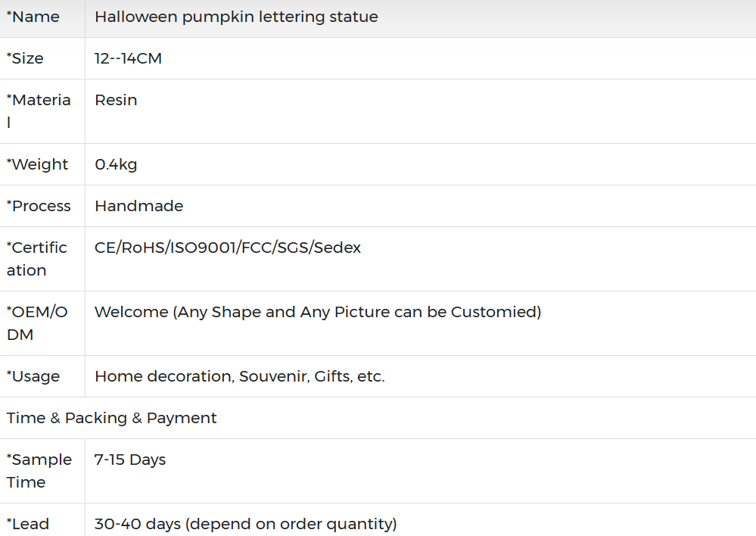
Task: Select the "Halloween pumpkin lettering statue" text
Action: (236, 17)
